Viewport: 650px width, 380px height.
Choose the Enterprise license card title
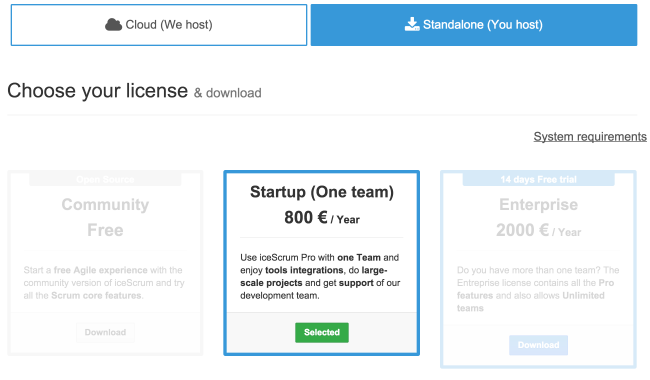[x=538, y=204]
